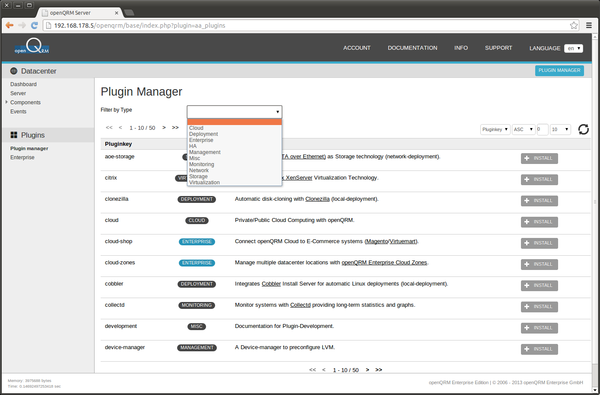The height and width of the screenshot is (395, 600).
Task: Install the collectd plugin
Action: (x=539, y=307)
